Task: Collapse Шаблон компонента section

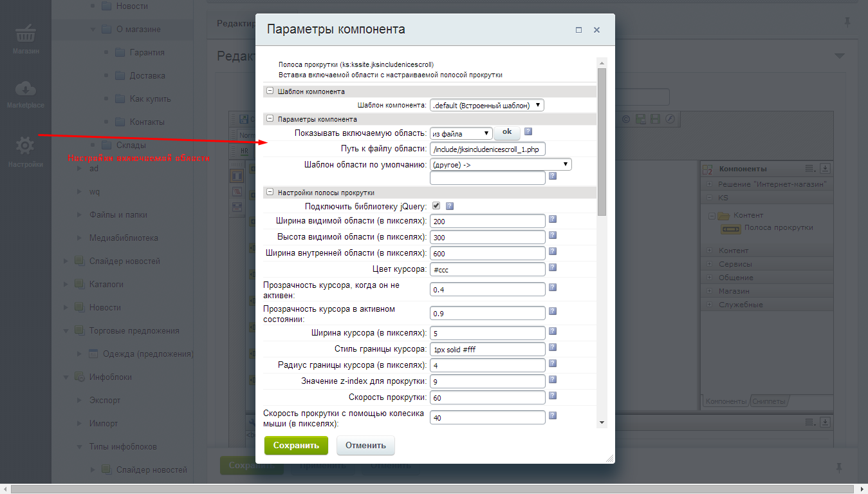Action: [x=270, y=91]
